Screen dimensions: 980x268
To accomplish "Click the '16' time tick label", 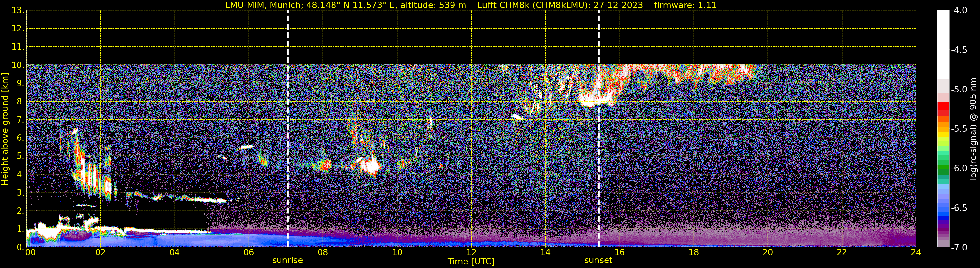I will 620,252.
